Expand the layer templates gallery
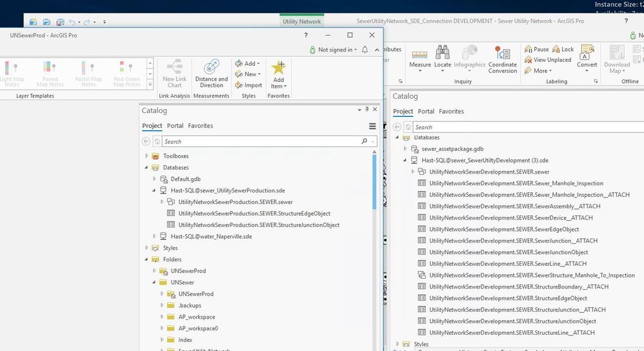The width and height of the screenshot is (644, 351). [x=150, y=85]
